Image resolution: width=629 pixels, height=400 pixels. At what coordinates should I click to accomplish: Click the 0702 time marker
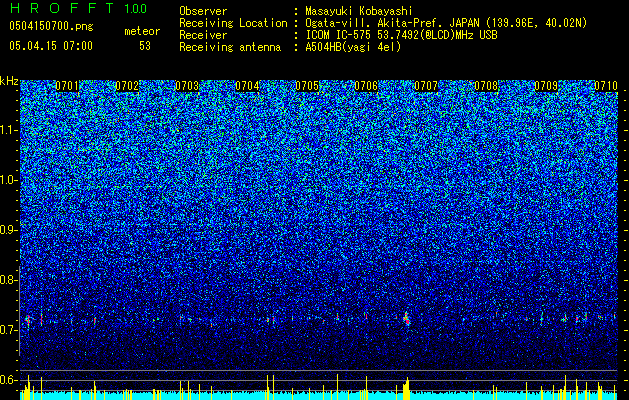(x=127, y=86)
